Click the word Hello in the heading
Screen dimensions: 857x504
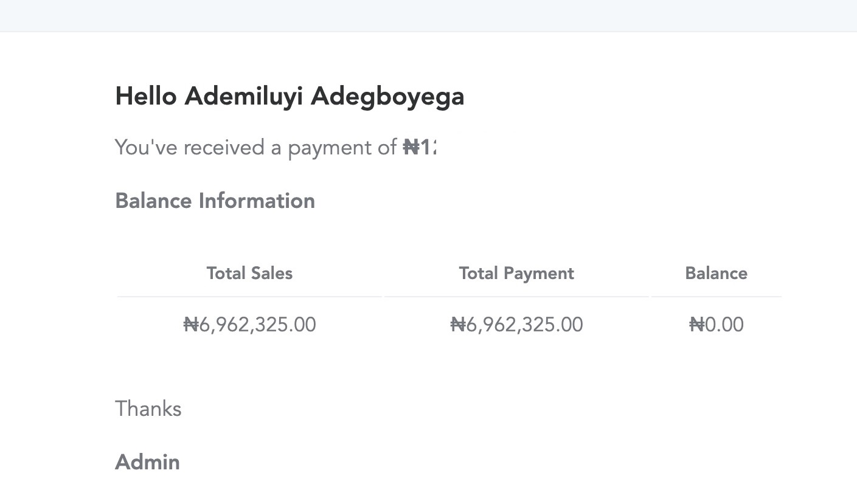point(146,96)
